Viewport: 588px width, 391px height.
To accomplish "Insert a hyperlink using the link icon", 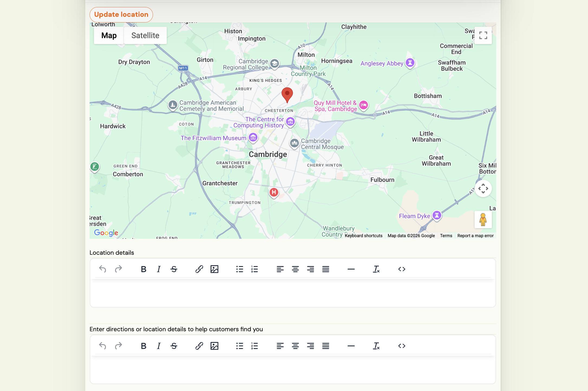I will point(199,269).
